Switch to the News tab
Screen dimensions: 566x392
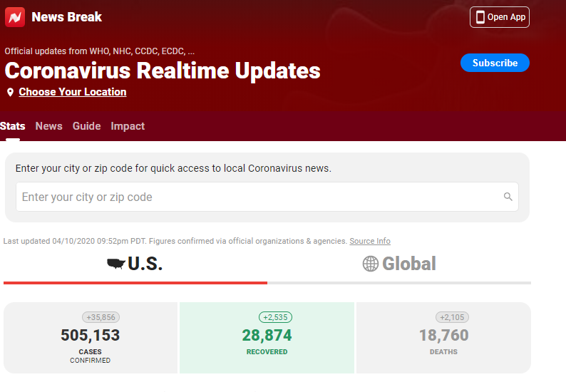48,126
